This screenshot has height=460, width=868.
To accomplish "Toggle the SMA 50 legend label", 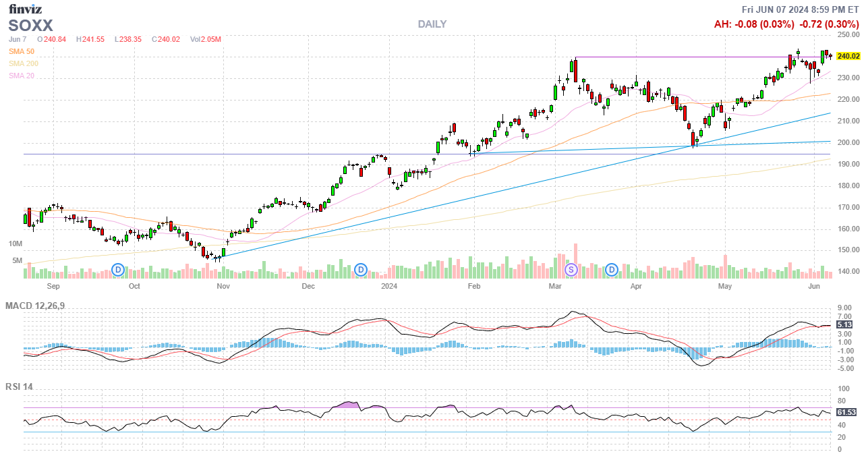I will click(x=22, y=51).
